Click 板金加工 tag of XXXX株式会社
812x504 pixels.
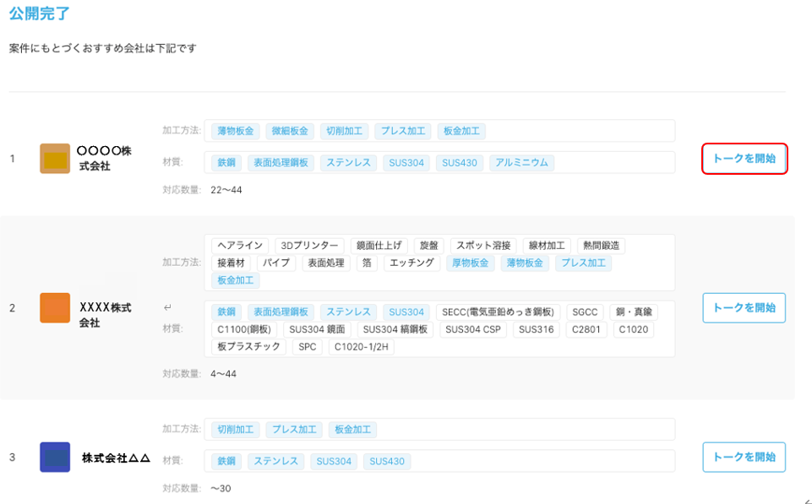coord(236,280)
